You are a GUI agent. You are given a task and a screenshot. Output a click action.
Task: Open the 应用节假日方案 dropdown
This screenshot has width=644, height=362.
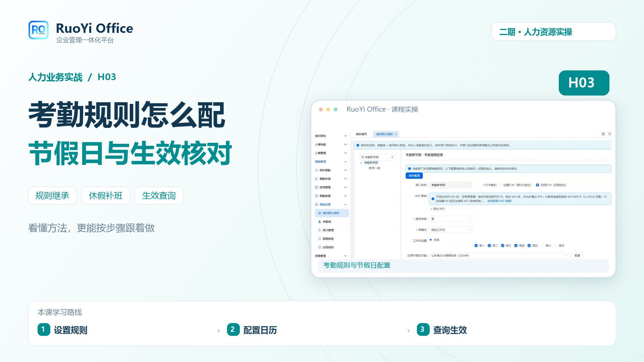499,256
